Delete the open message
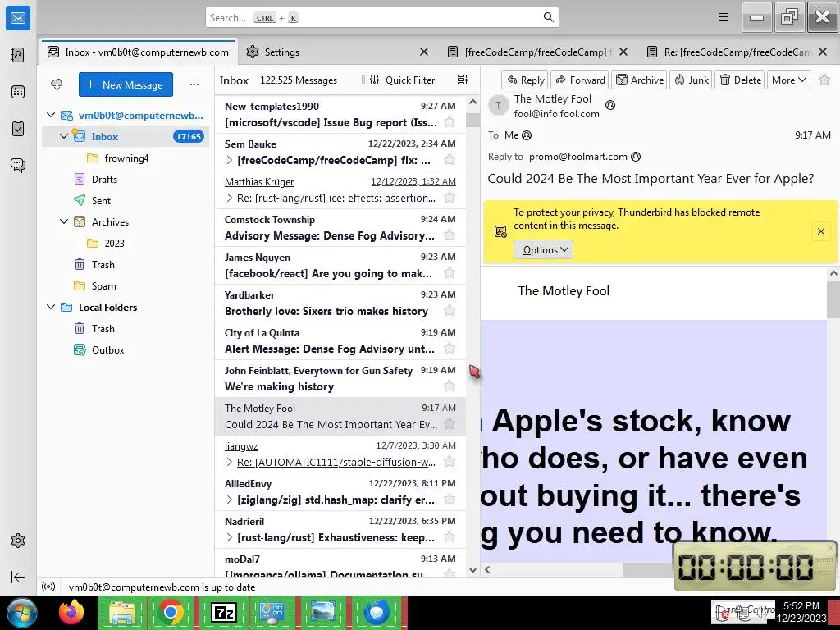840x630 pixels. 740,80
